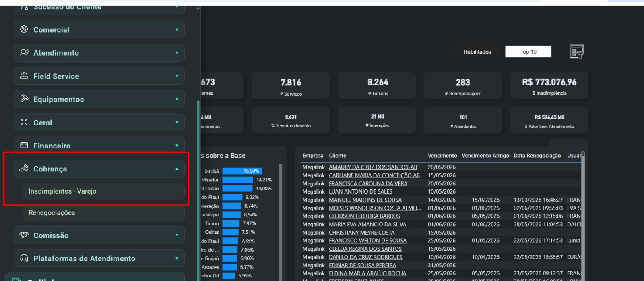
Task: Click the Geral expand-arrows icon
Action: coord(24,122)
